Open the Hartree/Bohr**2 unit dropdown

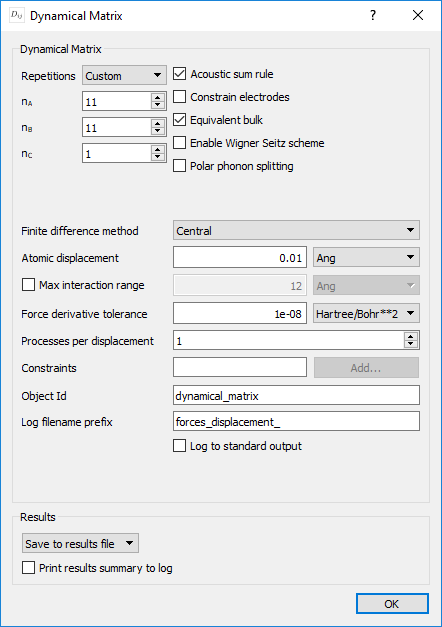coord(366,314)
